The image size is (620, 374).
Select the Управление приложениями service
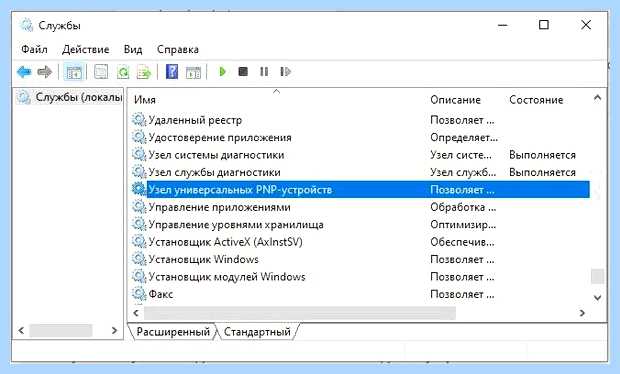219,207
